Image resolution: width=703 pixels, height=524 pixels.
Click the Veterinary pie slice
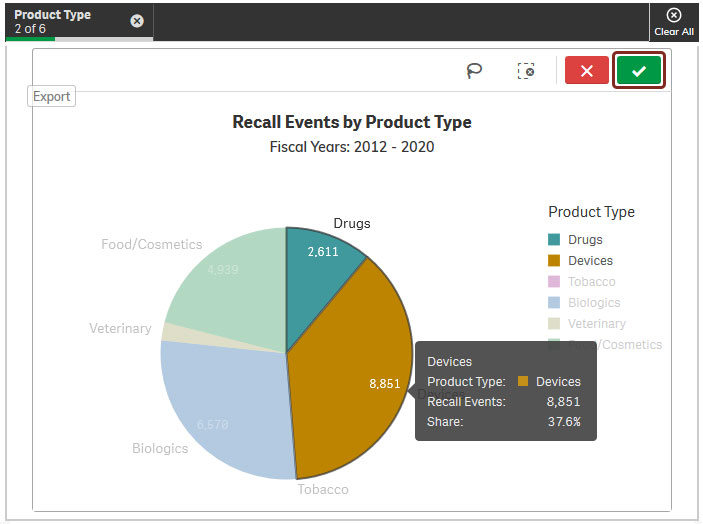click(172, 333)
